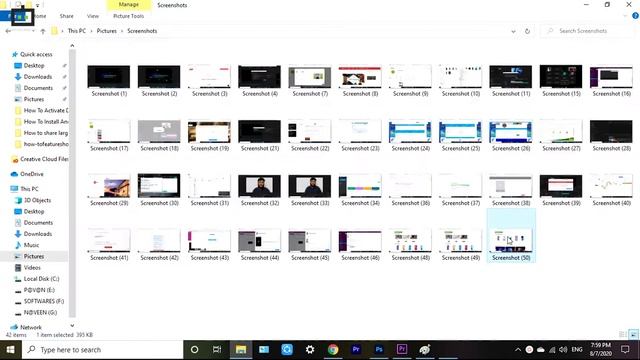The width and height of the screenshot is (640, 360).
Task: Click the sidebar scroll-up arrow
Action: point(72,46)
